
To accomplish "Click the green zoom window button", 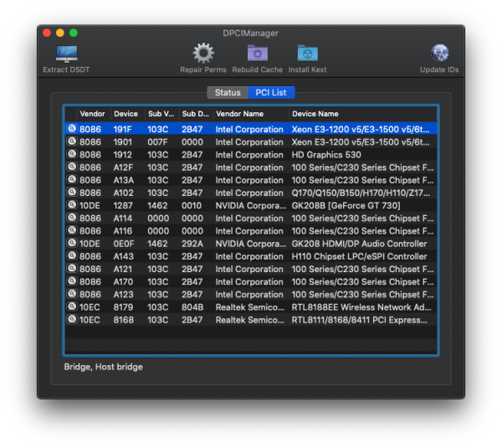I will 74,33.
